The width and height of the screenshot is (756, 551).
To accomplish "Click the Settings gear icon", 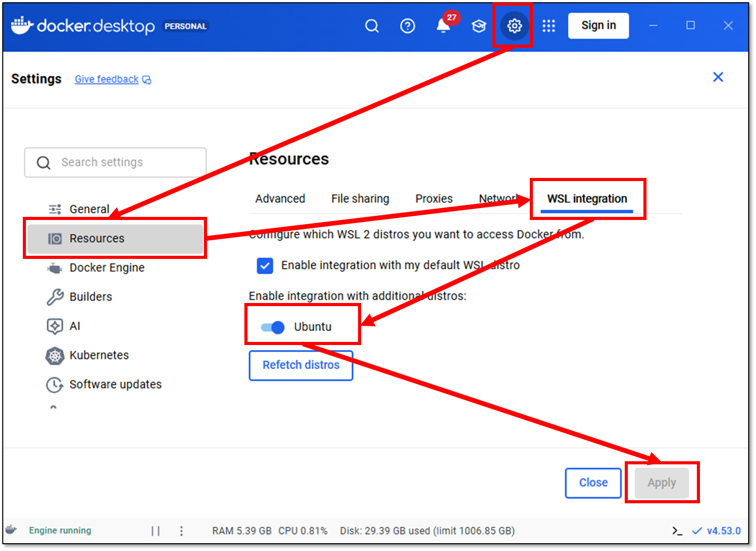I will point(514,25).
